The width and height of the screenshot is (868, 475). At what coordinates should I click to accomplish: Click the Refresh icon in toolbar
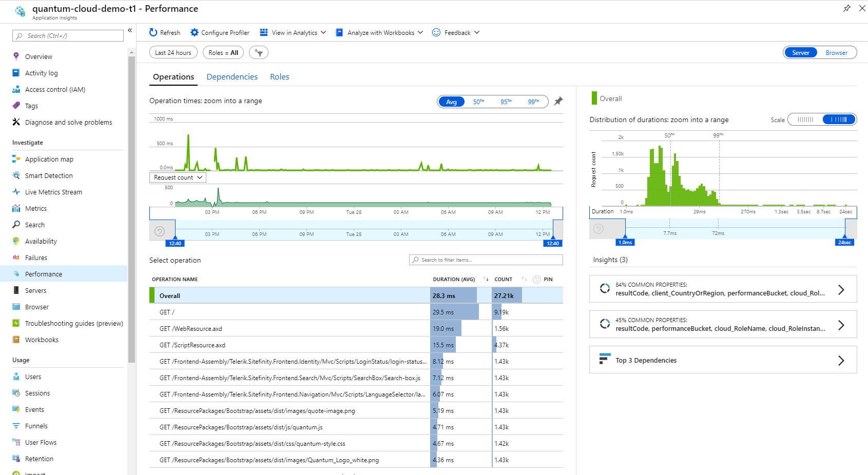tap(153, 32)
